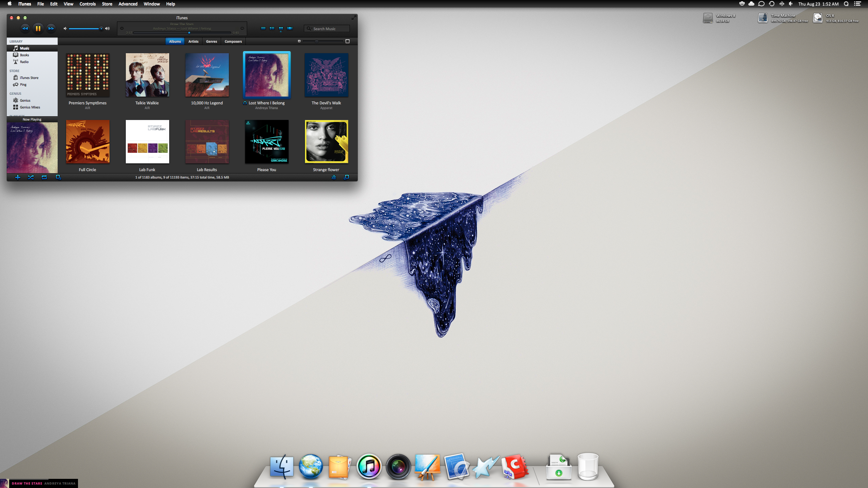Image resolution: width=868 pixels, height=488 pixels.
Task: Toggle repeat mode
Action: [x=44, y=177]
